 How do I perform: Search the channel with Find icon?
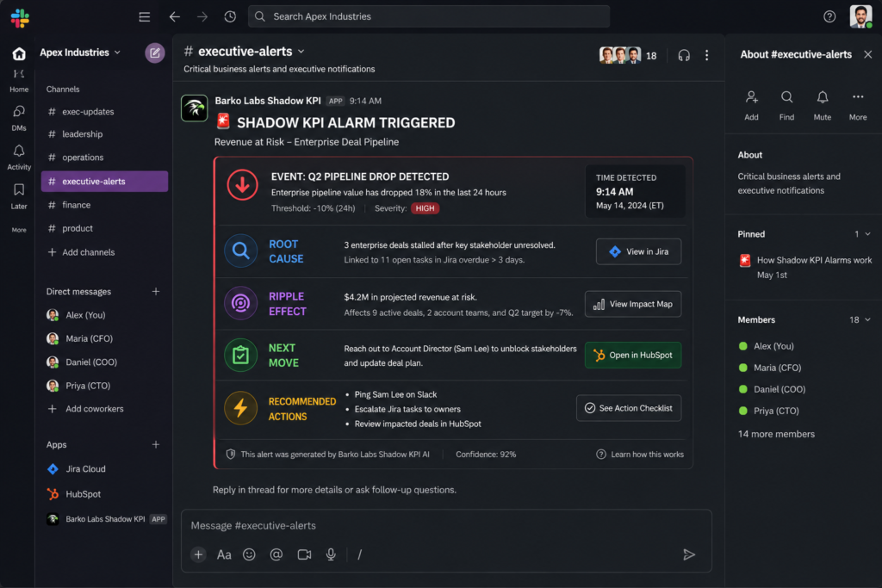(786, 105)
